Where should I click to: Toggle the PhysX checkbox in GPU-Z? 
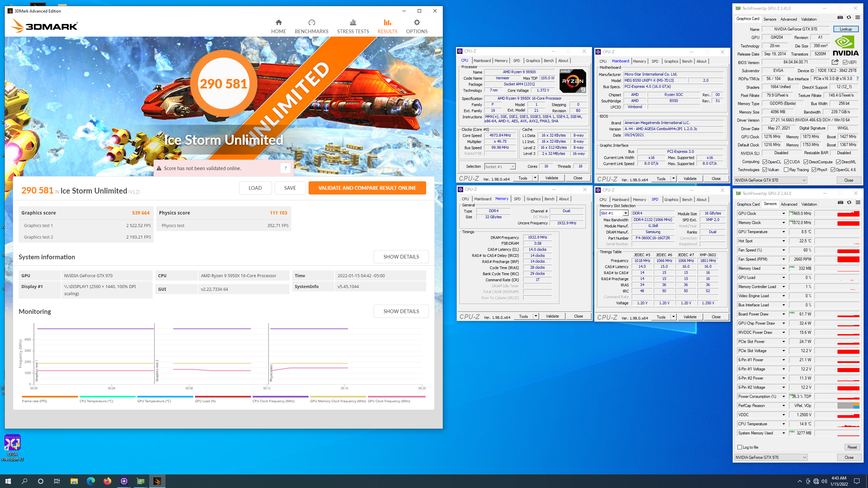[814, 170]
